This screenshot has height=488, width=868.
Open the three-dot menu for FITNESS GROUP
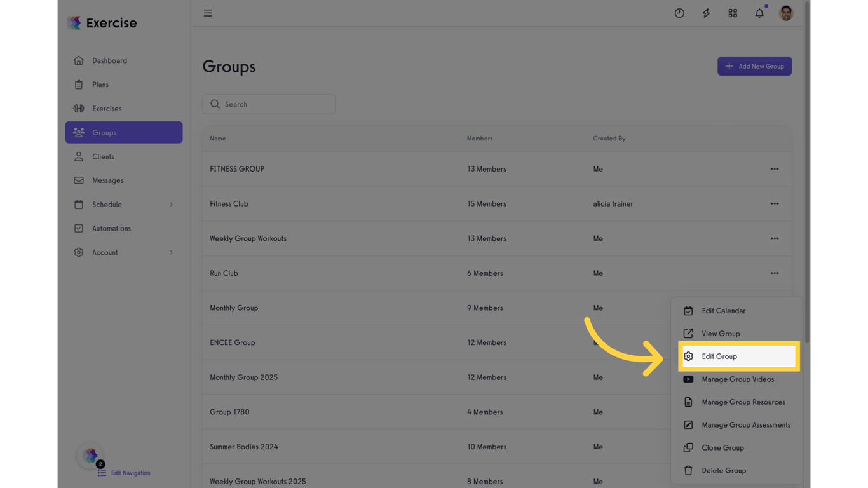775,169
